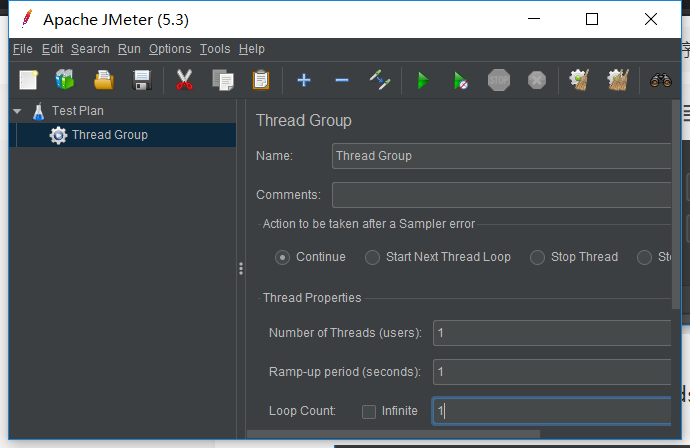This screenshot has height=448, width=690.
Task: Select the cut-off Stop Test radio button
Action: click(x=644, y=257)
